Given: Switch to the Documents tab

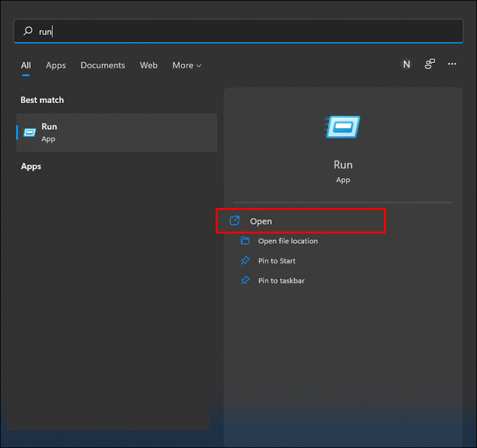Looking at the screenshot, I should click(x=103, y=65).
